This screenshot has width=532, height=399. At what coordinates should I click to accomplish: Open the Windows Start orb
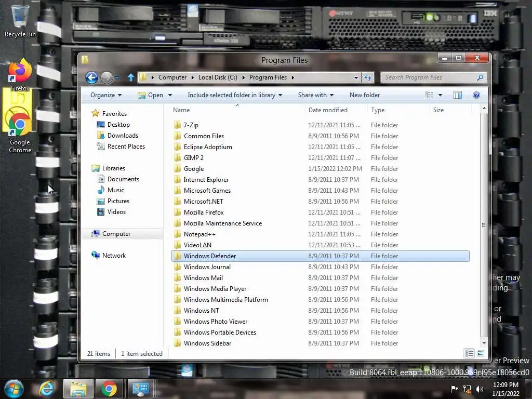(x=14, y=389)
